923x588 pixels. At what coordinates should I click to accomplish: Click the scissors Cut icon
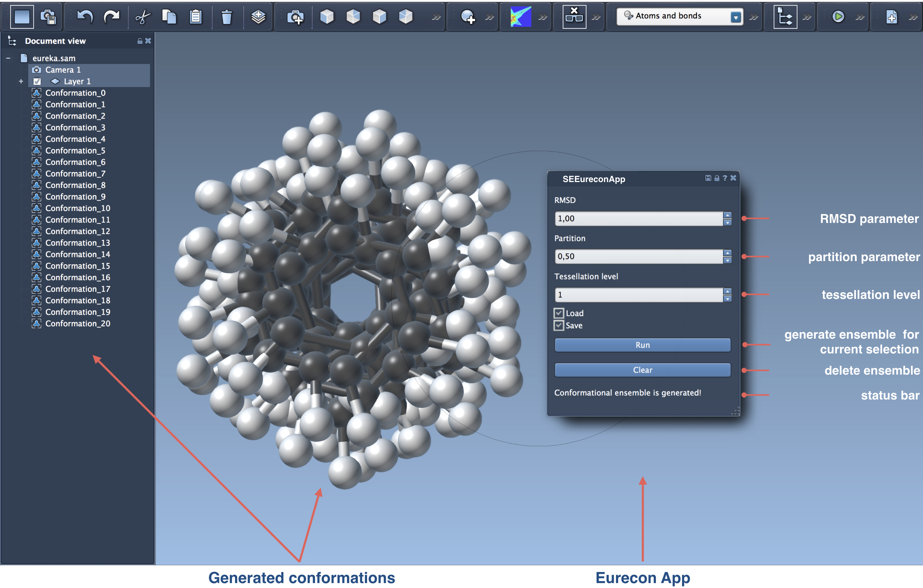click(x=142, y=17)
